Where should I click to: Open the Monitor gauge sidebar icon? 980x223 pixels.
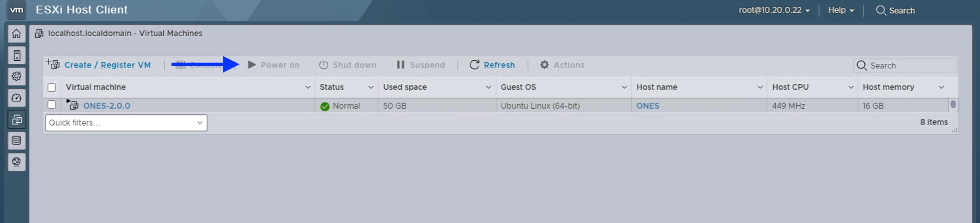click(17, 98)
